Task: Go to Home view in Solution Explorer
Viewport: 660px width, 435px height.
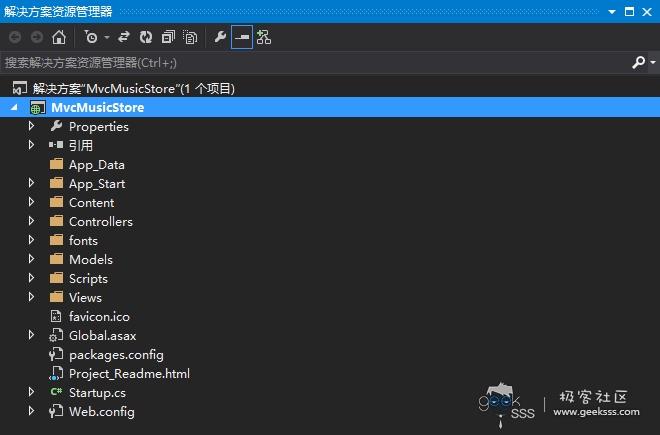Action: coord(59,37)
